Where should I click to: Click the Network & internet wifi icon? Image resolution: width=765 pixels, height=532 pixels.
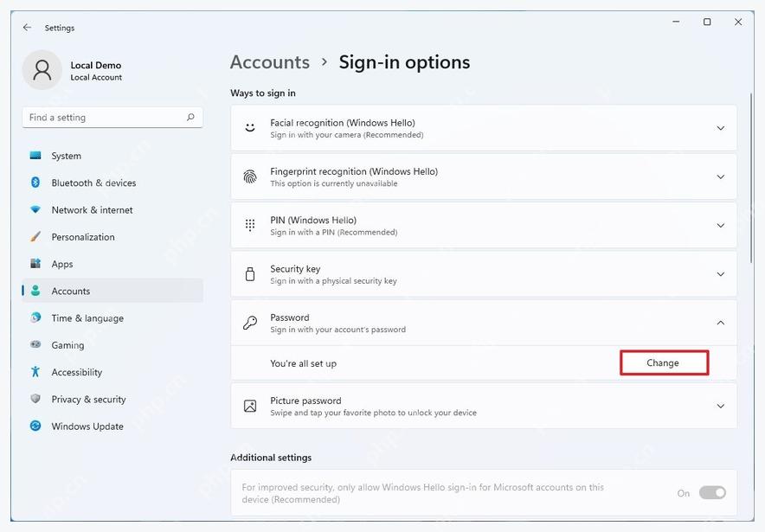pos(35,209)
